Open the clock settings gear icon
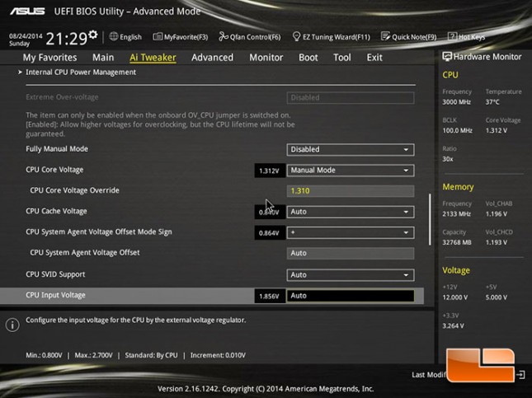The image size is (532, 398). pyautogui.click(x=93, y=35)
